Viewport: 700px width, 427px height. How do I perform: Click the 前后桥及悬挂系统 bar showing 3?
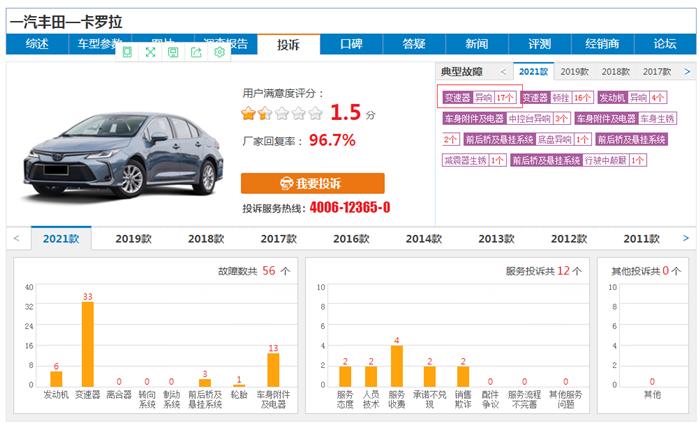click(x=205, y=383)
